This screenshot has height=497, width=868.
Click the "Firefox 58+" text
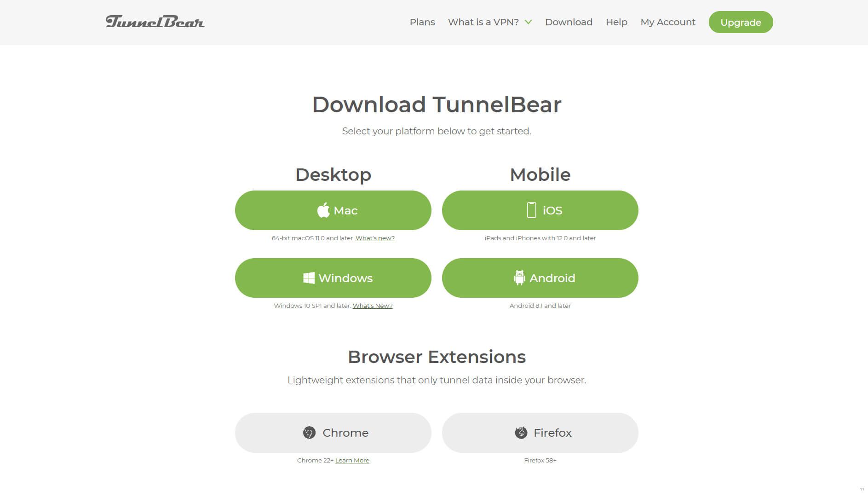[x=540, y=460]
